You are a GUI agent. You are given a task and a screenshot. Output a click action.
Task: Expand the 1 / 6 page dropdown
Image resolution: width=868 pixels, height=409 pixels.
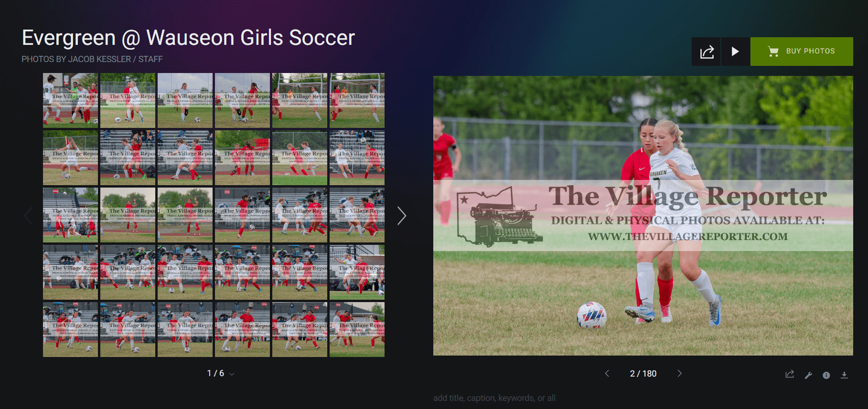point(221,373)
